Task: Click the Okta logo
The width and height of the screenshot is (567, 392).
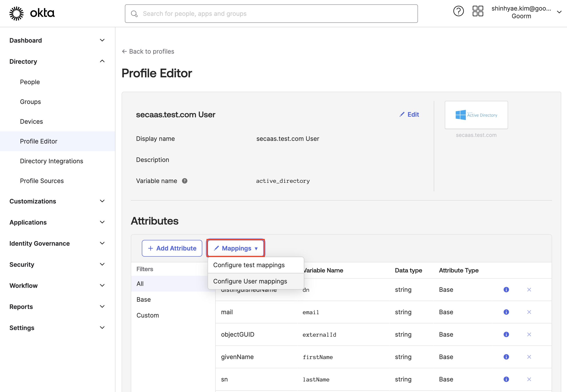Action: (x=32, y=13)
